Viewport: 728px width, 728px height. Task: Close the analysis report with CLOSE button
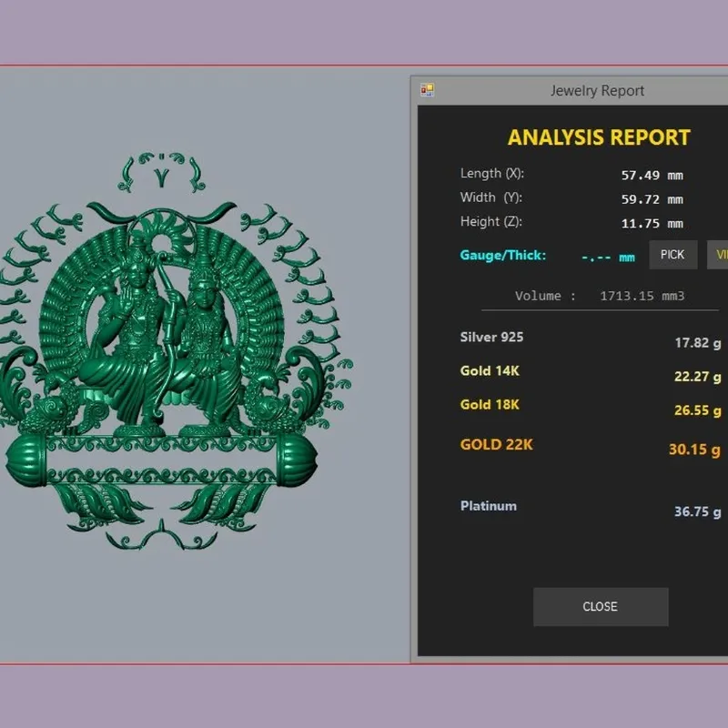[601, 606]
